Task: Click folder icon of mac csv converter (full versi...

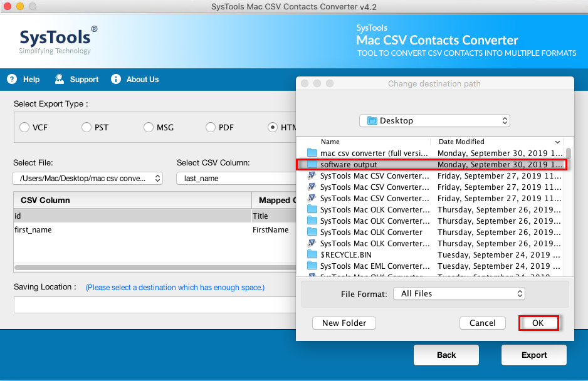Action: coord(312,153)
